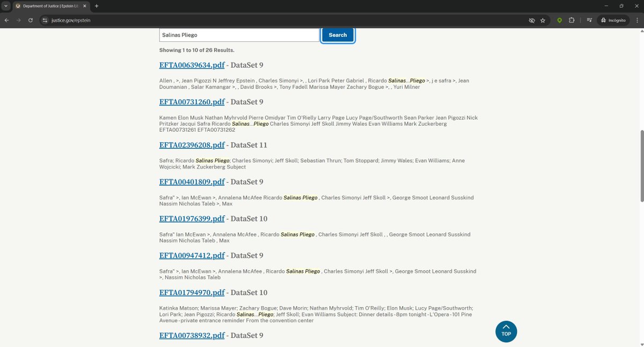Screen dimensions: 644x347
Task: Minimize the browser window
Action: pos(606,6)
